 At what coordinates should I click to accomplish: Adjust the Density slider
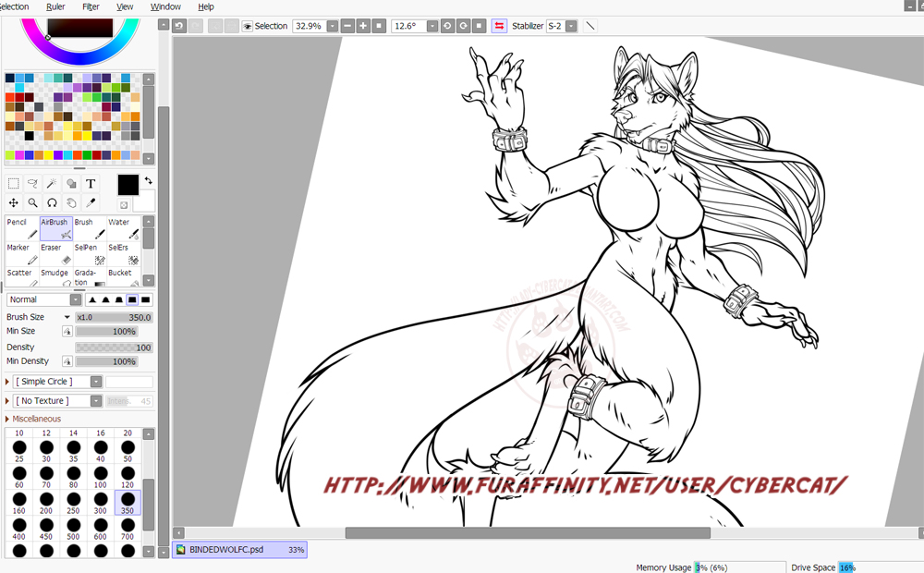[115, 347]
